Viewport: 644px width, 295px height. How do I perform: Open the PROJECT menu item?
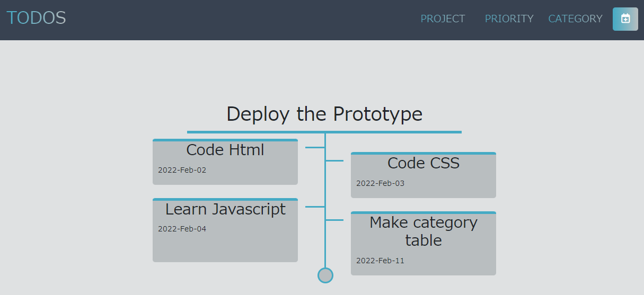[443, 19]
